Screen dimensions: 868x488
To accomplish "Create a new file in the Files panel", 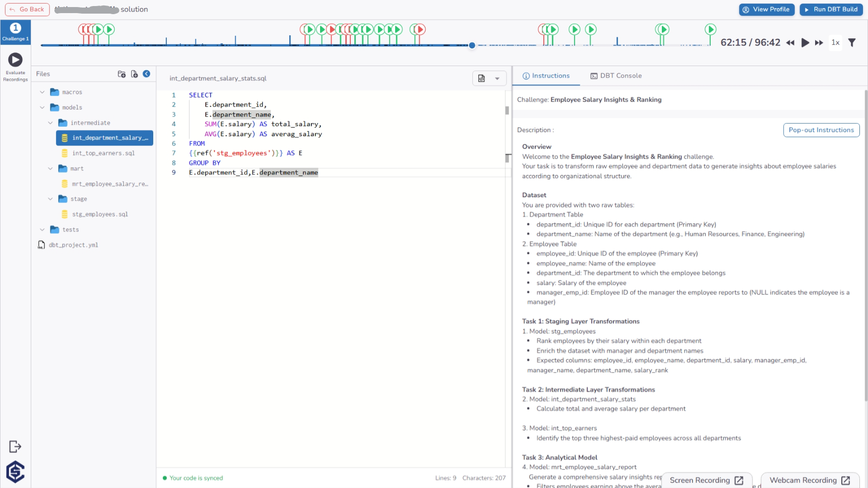I will (x=134, y=74).
